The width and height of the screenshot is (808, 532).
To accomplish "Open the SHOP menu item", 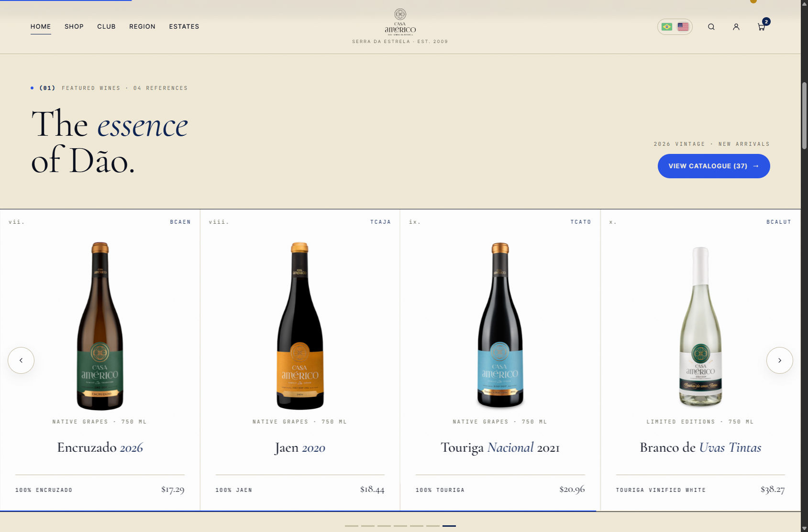I will (74, 27).
